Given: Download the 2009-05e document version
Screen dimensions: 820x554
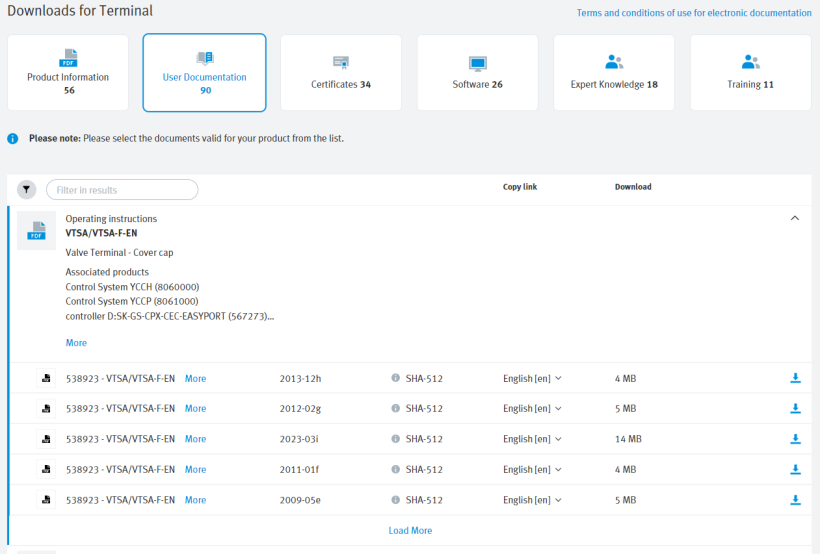Looking at the screenshot, I should pyautogui.click(x=795, y=500).
